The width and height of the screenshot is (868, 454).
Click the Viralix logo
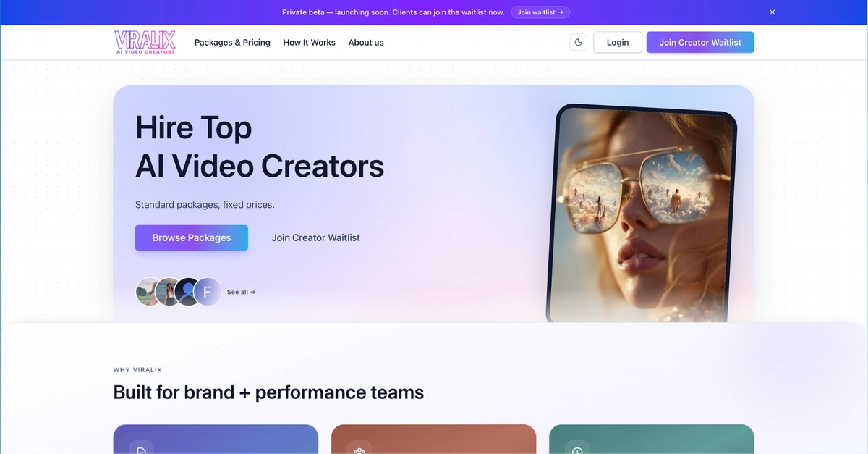(x=145, y=41)
